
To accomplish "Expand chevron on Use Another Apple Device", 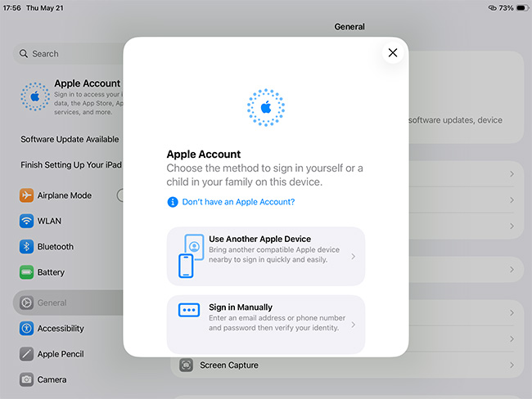I will point(354,256).
